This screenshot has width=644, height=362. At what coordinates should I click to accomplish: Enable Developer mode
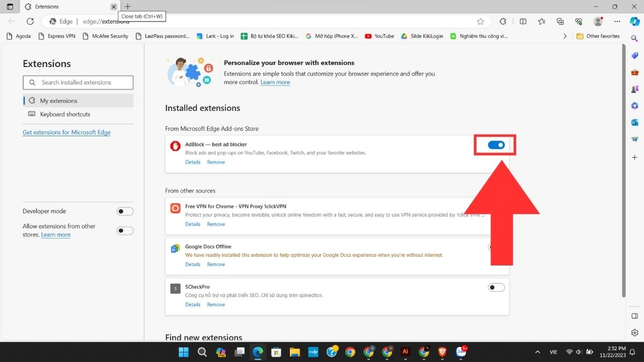tap(125, 211)
